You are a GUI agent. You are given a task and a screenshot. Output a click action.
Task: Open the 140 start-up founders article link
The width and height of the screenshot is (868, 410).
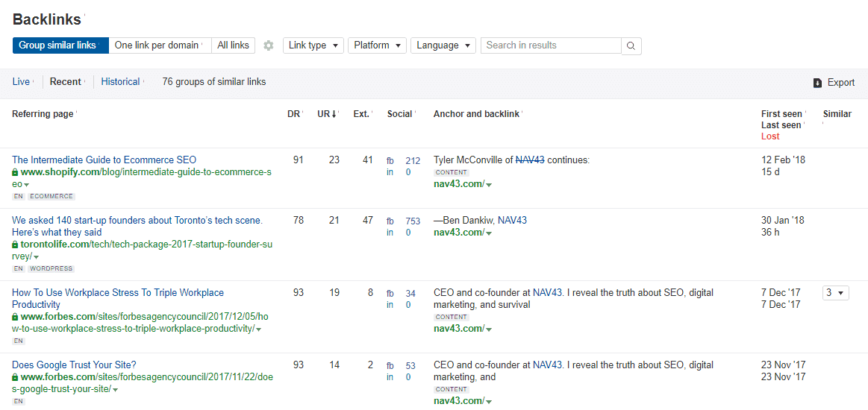click(137, 226)
